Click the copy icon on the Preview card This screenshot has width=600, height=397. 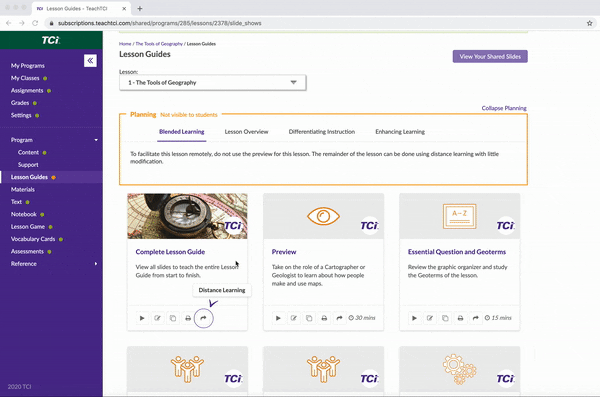click(309, 318)
